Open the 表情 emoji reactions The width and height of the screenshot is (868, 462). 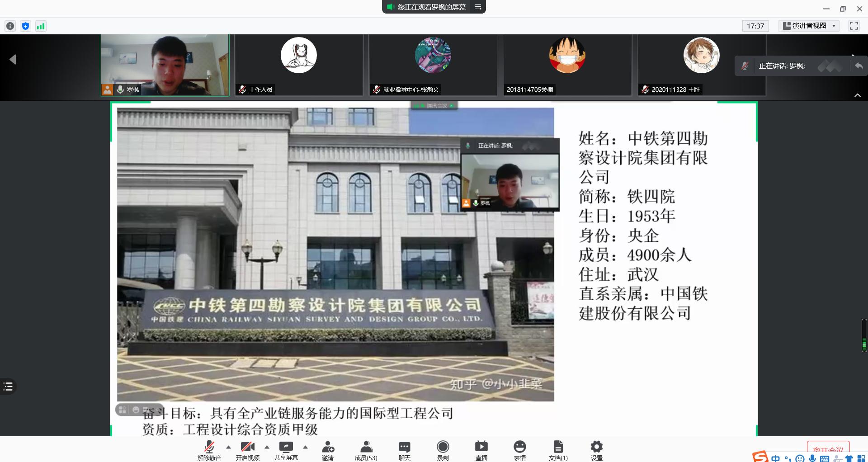pos(519,450)
